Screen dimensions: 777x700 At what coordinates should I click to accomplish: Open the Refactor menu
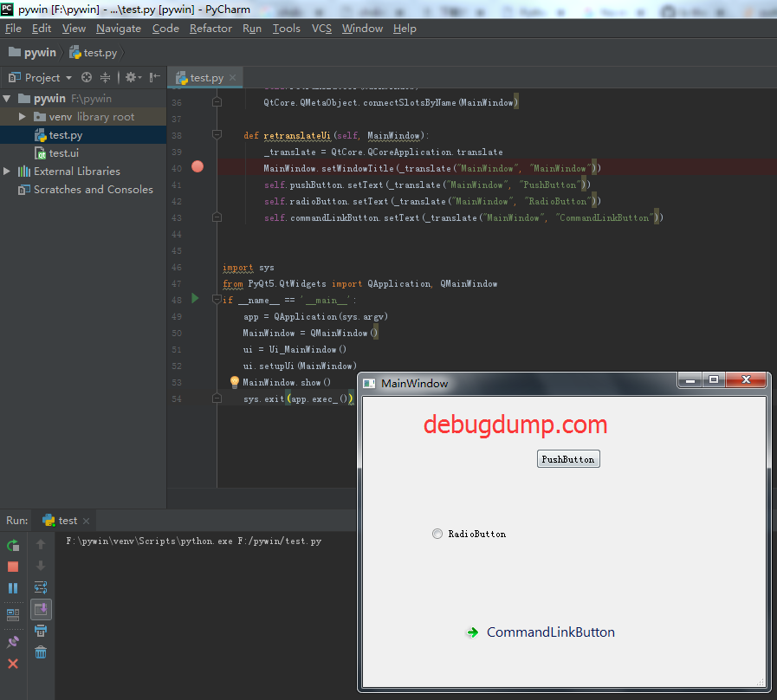coord(210,29)
